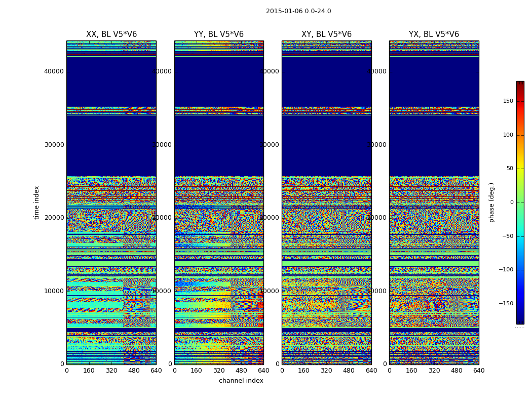Click the 'time index' y-axis label
Viewport: 532px width, 405px height.
click(36, 202)
